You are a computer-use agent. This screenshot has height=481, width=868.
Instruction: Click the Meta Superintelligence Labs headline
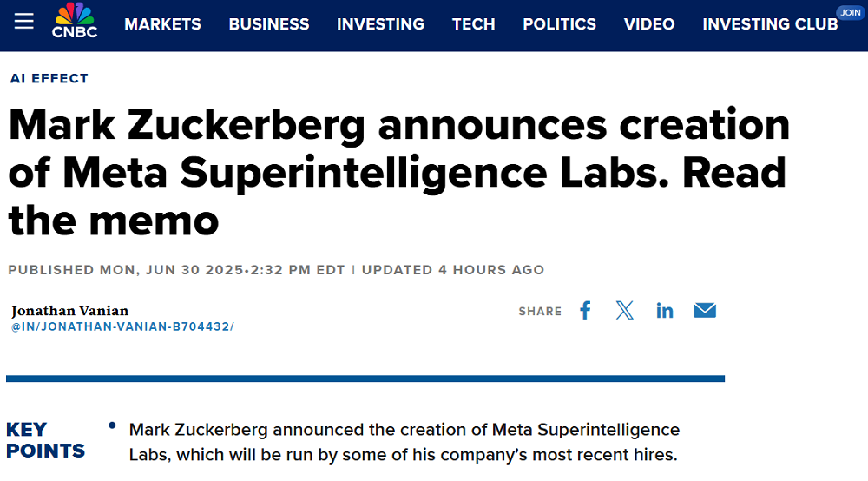click(398, 172)
